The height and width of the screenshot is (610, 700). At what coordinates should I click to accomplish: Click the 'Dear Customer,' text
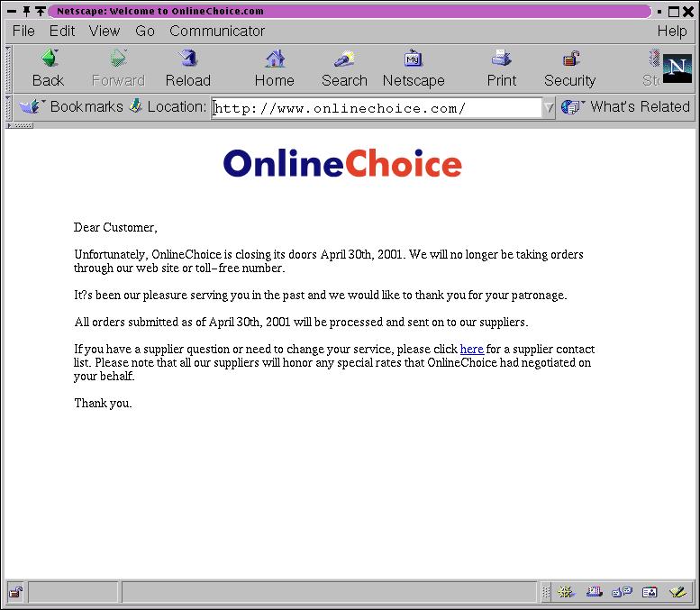pyautogui.click(x=115, y=227)
